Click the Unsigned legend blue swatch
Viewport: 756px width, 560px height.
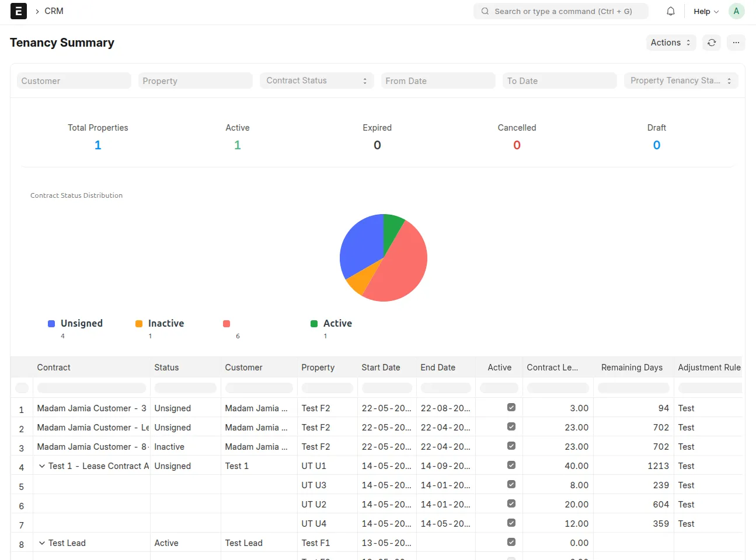click(x=51, y=324)
